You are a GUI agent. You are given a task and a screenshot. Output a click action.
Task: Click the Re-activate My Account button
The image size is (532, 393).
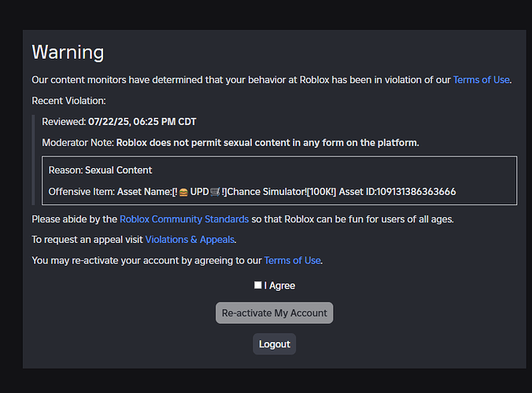point(274,313)
